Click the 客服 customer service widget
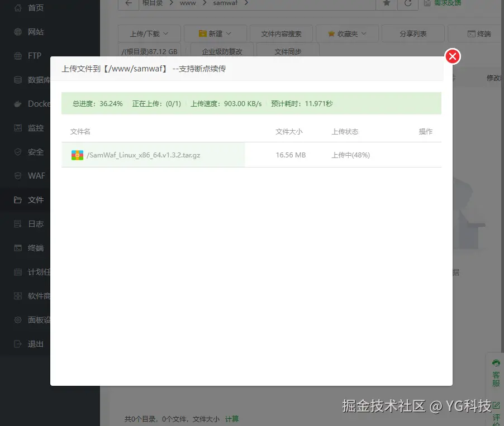Screen dimensions: 504x426 pos(496,374)
